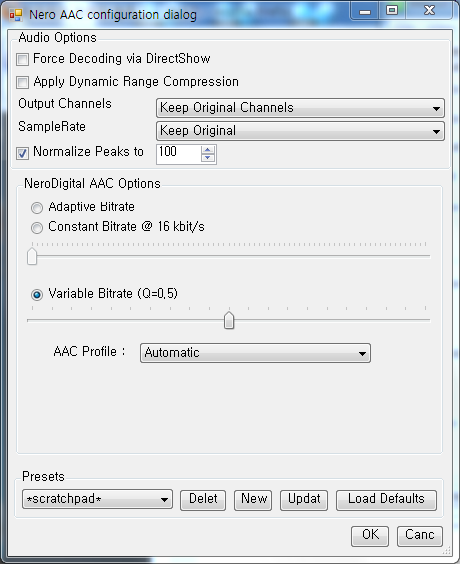This screenshot has height=564, width=460.
Task: Uncheck the Normalize Peaks to checkbox
Action: (x=22, y=153)
